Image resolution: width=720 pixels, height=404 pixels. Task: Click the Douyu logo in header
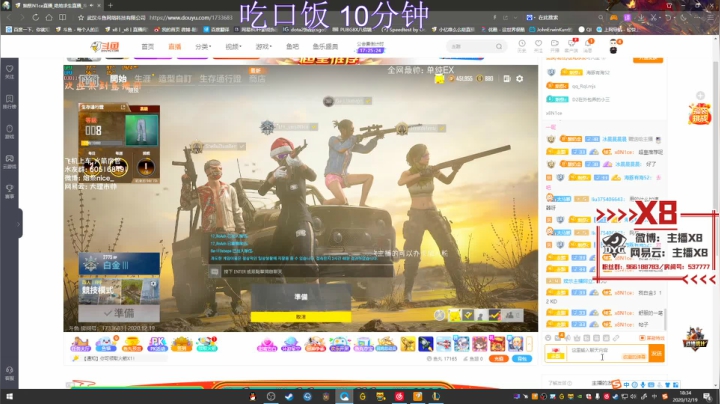pos(105,46)
